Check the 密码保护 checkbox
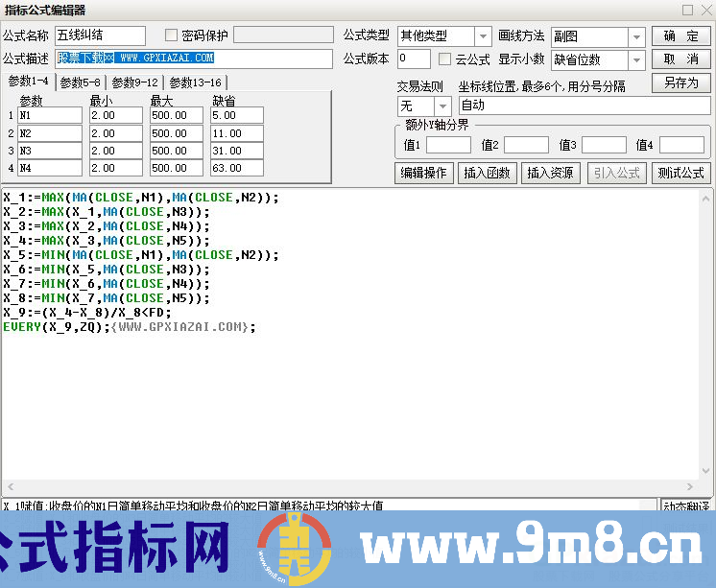 171,35
